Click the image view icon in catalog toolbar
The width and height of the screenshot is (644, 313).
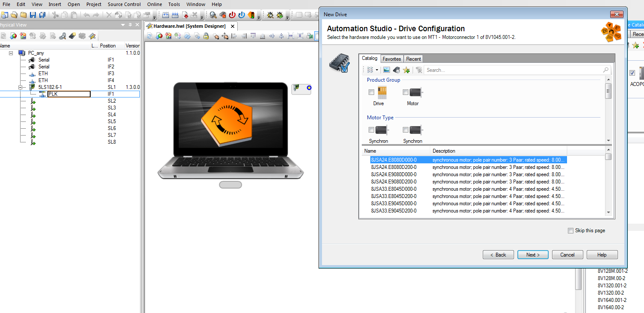click(x=387, y=70)
